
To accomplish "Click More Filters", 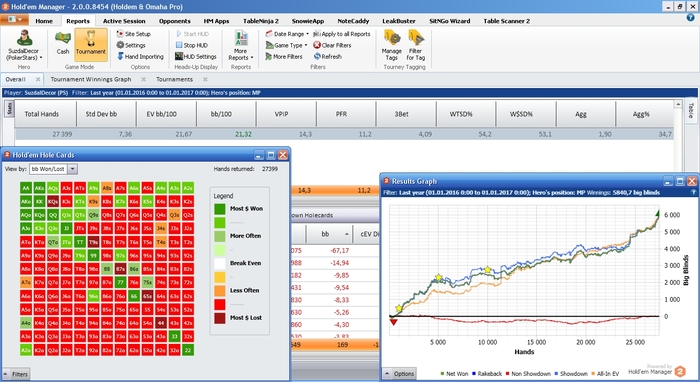I will (x=284, y=57).
